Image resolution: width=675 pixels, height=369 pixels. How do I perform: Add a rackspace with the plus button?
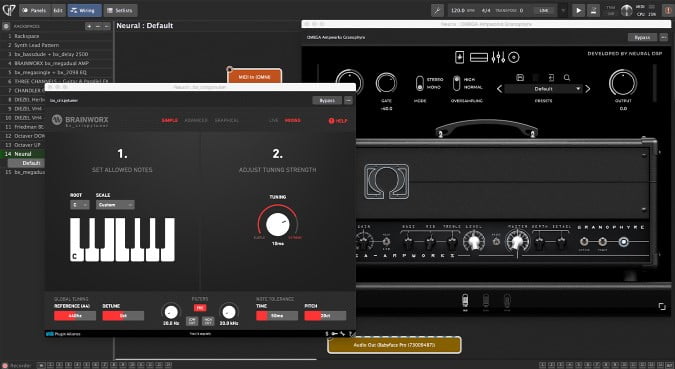(x=89, y=26)
